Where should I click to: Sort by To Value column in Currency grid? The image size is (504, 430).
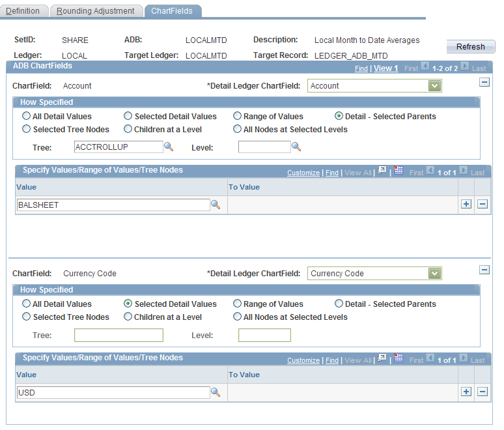[x=244, y=375]
